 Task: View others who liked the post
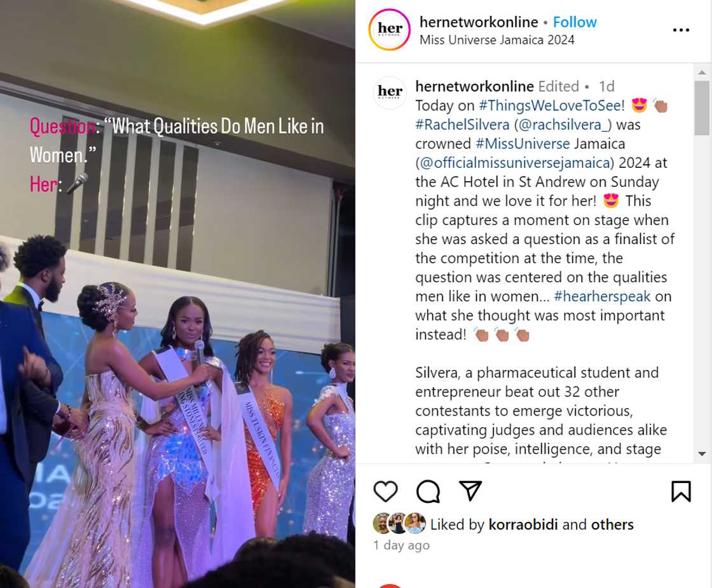click(x=612, y=524)
